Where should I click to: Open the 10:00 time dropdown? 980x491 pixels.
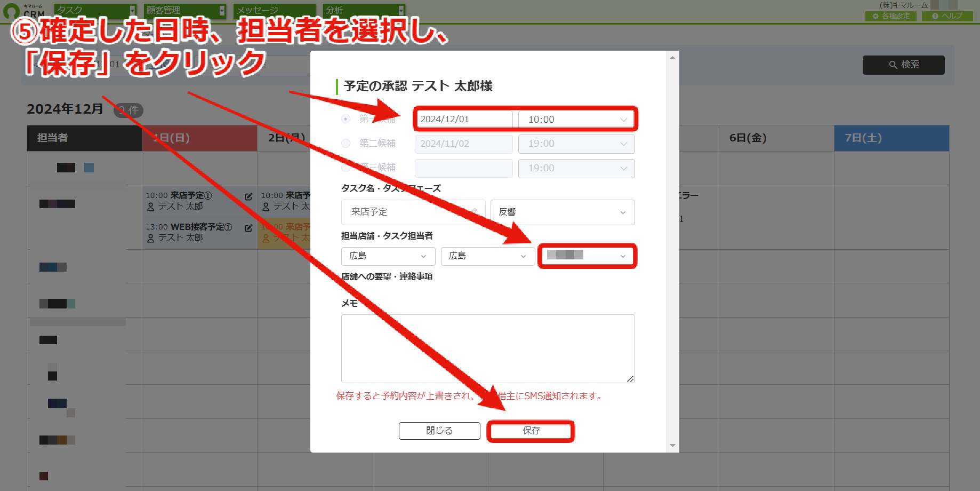coord(576,120)
